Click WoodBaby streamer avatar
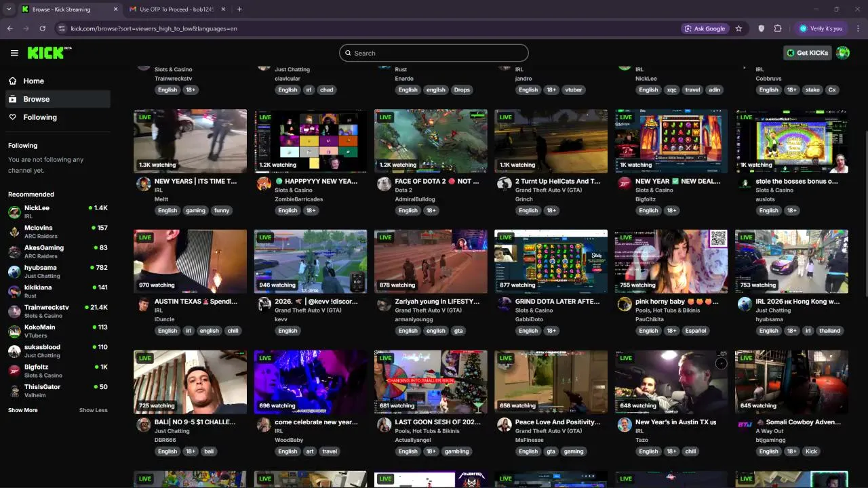This screenshot has height=488, width=868. point(264,425)
